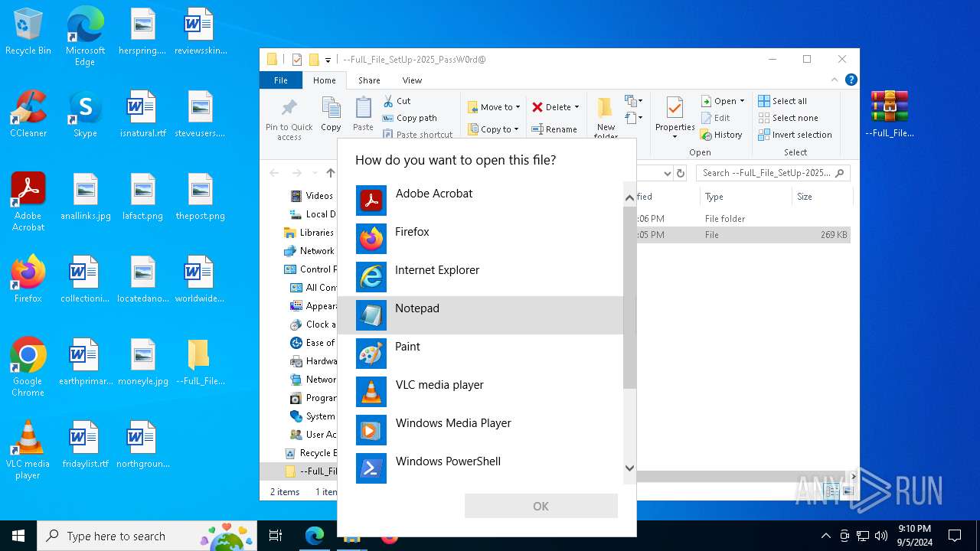Click the taskbar search box
This screenshot has width=980, height=551.
coord(147,536)
